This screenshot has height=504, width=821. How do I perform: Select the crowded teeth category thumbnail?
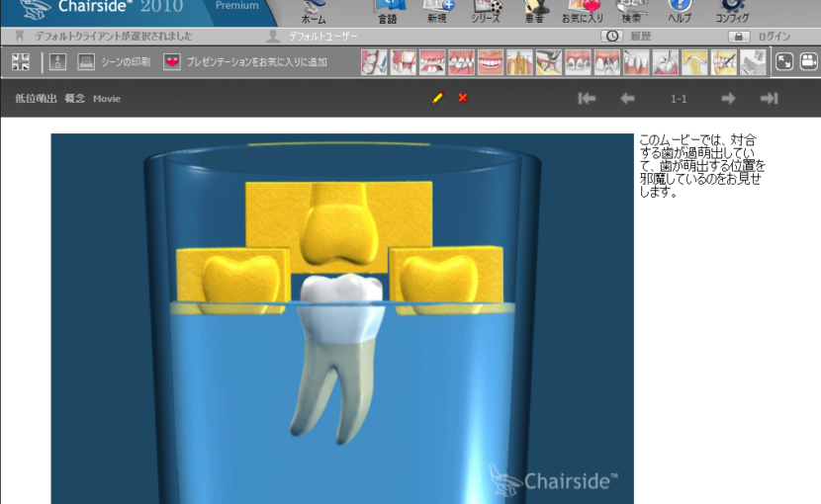tap(461, 62)
